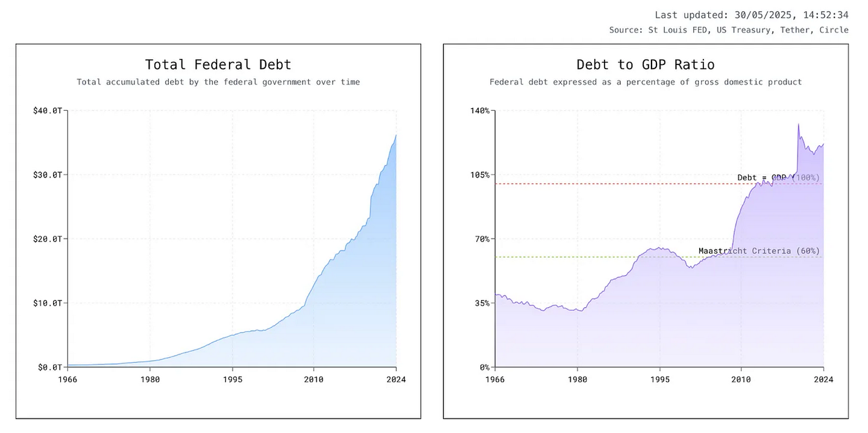Click the 140% label on the ratio axis
The height and width of the screenshot is (433, 868).
(x=479, y=111)
